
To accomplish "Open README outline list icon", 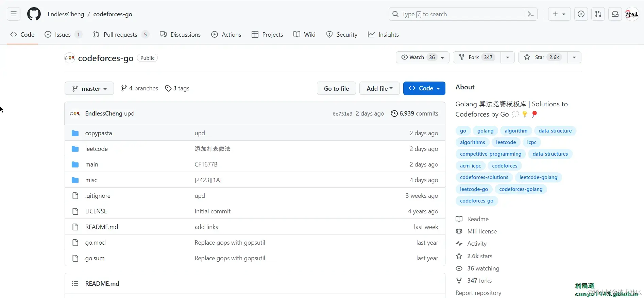I will tap(75, 283).
